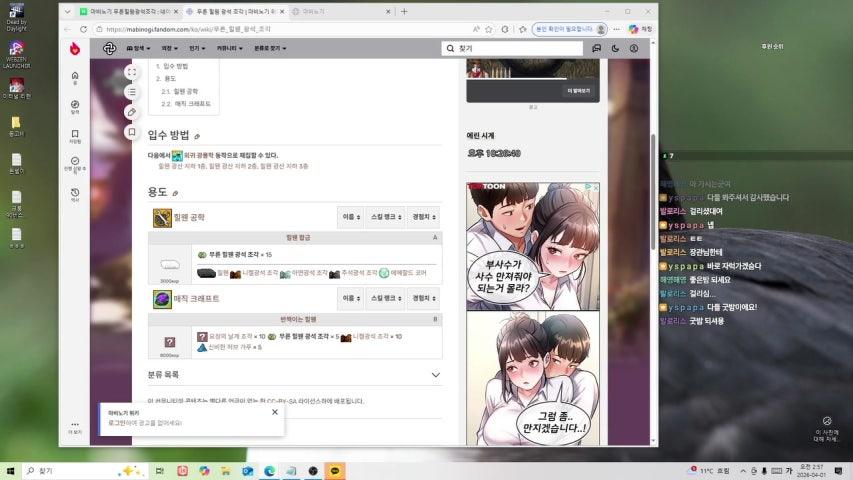Image resolution: width=853 pixels, height=480 pixels.
Task: Open the browser read aloud icon in address bar
Action: tap(476, 29)
